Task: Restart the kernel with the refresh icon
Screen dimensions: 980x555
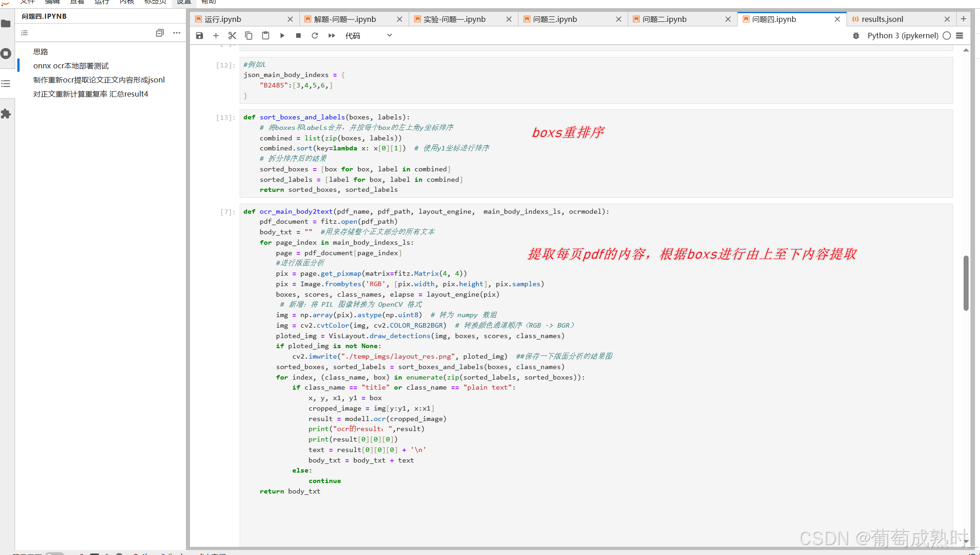Action: point(315,36)
